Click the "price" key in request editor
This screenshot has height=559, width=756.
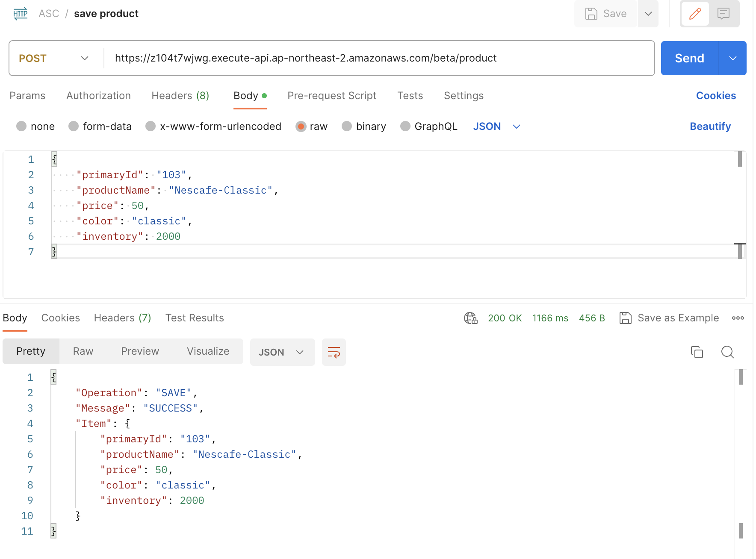coord(97,206)
